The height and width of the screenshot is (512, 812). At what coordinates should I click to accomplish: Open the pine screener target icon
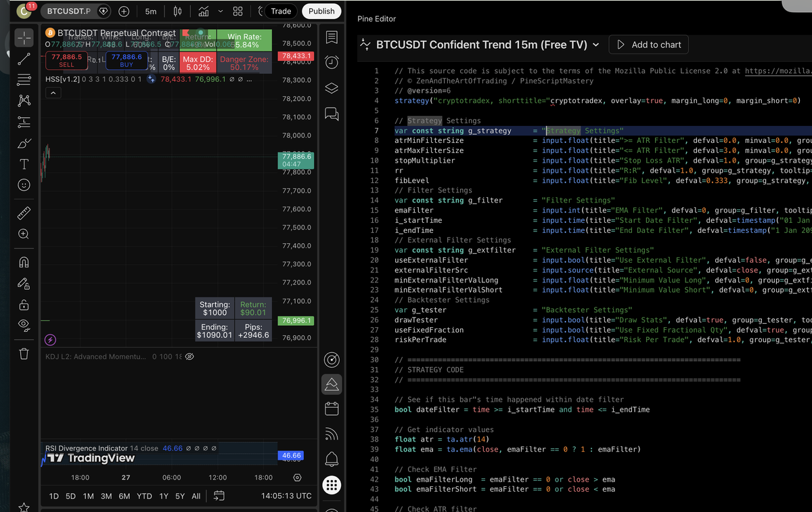(332, 359)
